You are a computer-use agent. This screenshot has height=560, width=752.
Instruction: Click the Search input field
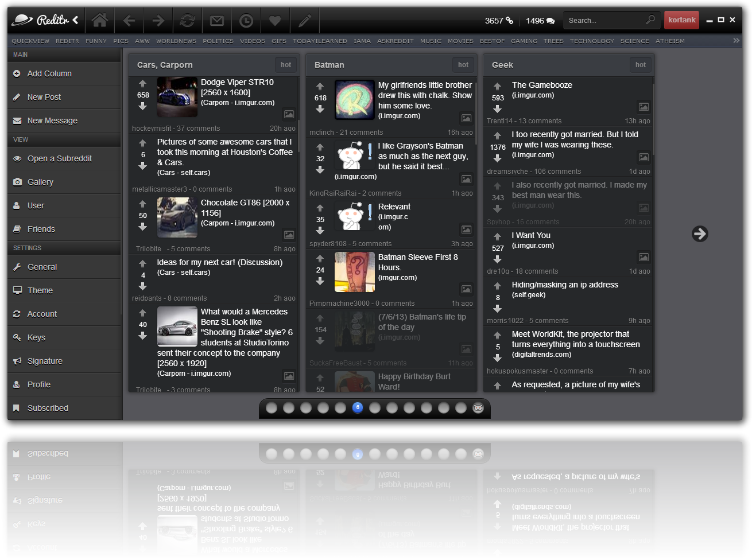click(x=606, y=21)
